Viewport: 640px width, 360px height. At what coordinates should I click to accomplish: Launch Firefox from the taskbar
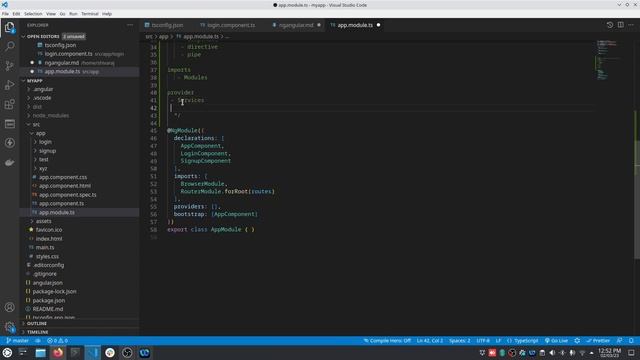tap(58, 353)
